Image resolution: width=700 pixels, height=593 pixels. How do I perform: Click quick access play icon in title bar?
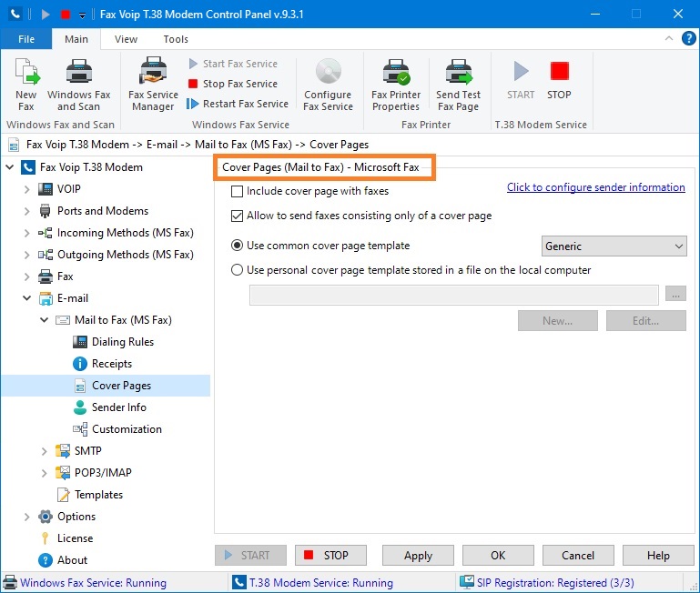click(46, 15)
